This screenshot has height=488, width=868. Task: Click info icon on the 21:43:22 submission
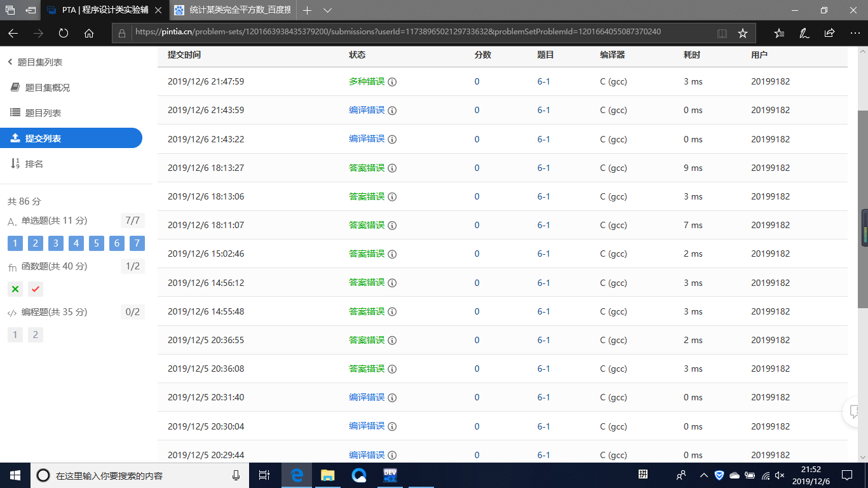pos(392,140)
